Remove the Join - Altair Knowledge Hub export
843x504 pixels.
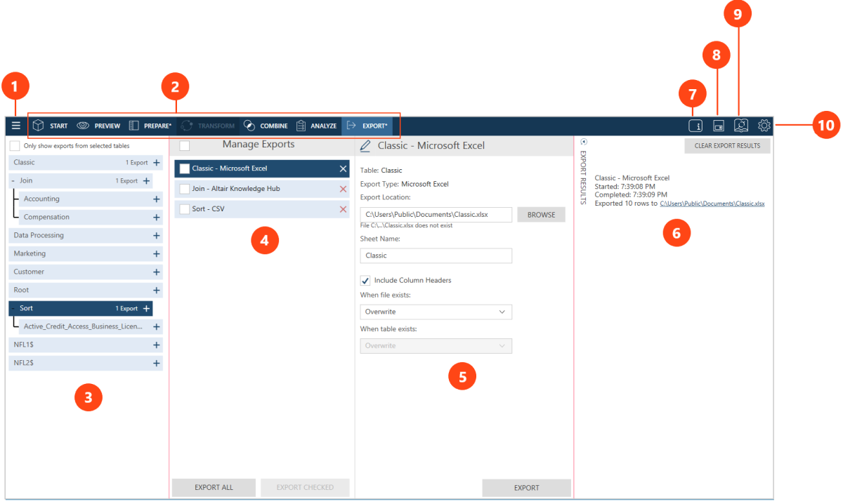(x=343, y=189)
